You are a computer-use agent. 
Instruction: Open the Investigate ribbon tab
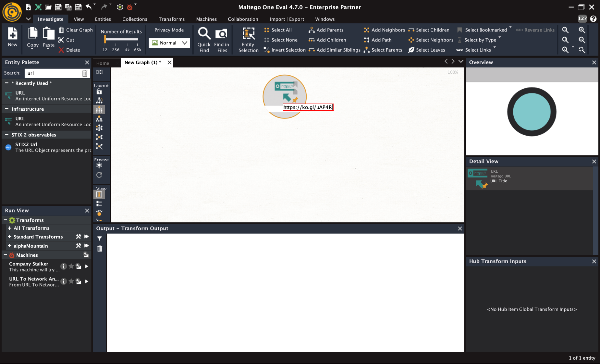[50, 19]
